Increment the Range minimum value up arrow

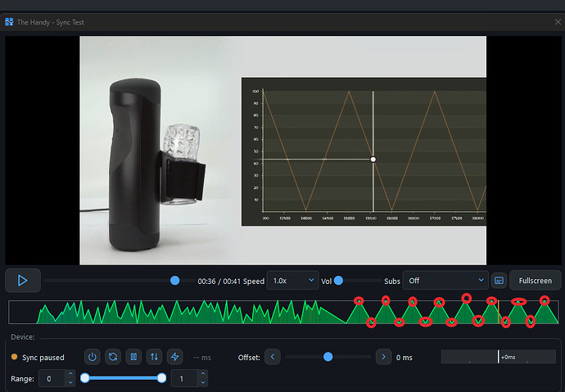click(70, 374)
